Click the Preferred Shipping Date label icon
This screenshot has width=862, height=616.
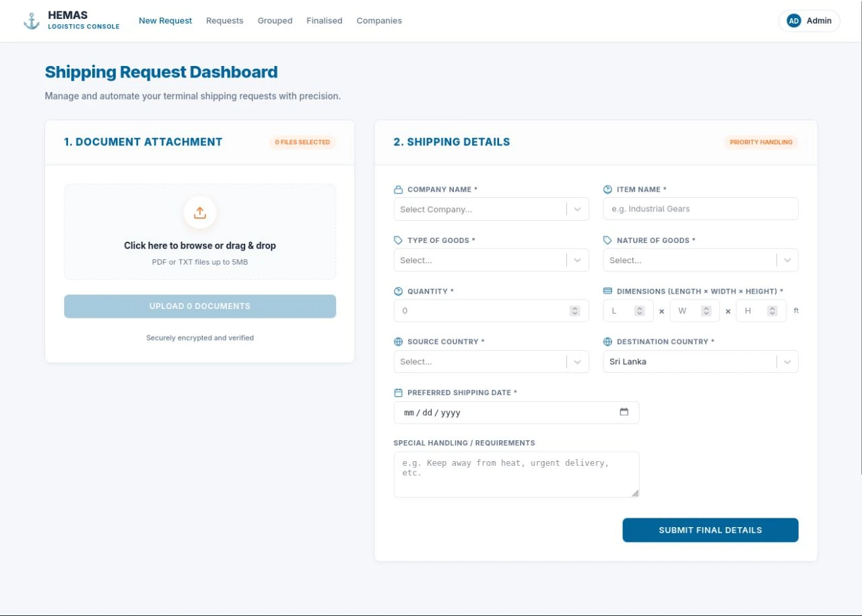pos(398,392)
